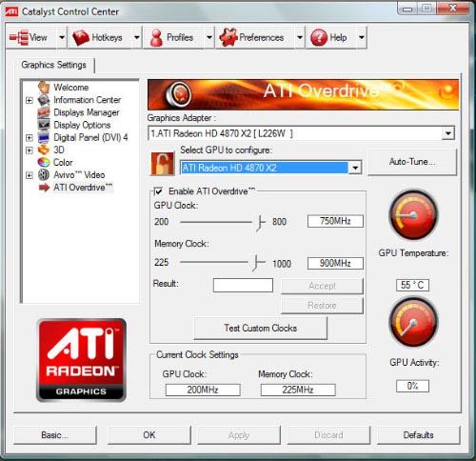Open the Preferences menu label
Screen dimensions: 476x461
point(261,37)
